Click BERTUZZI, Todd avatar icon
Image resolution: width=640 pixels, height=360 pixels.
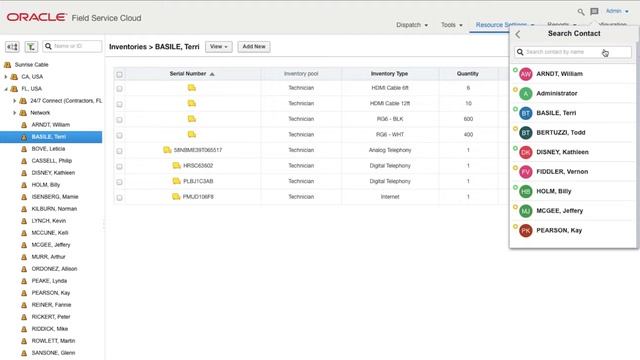[526, 133]
